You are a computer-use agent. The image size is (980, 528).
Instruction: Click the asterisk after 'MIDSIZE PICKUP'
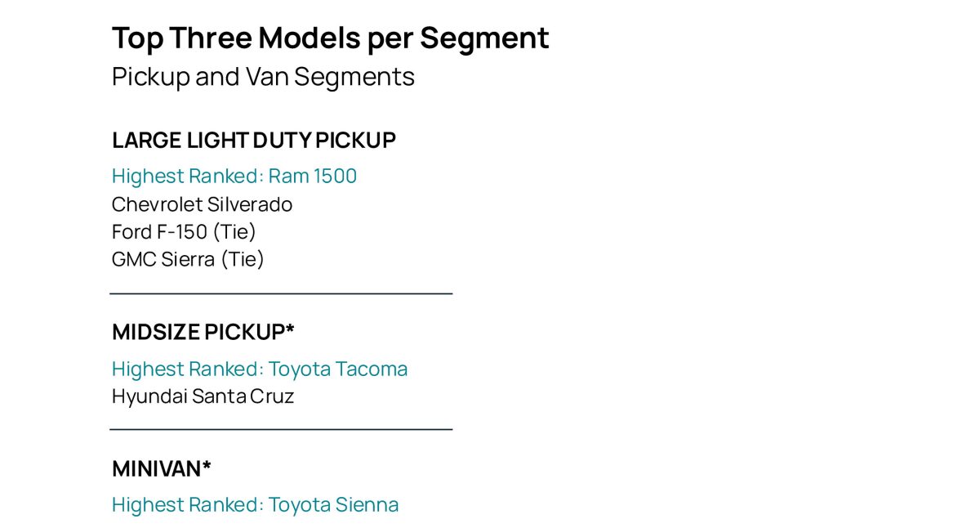(290, 329)
